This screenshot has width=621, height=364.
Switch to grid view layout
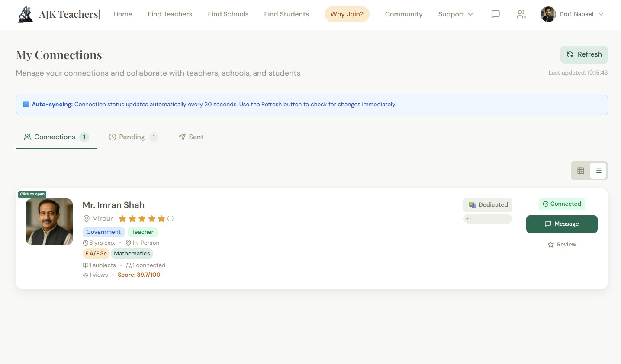coord(581,171)
